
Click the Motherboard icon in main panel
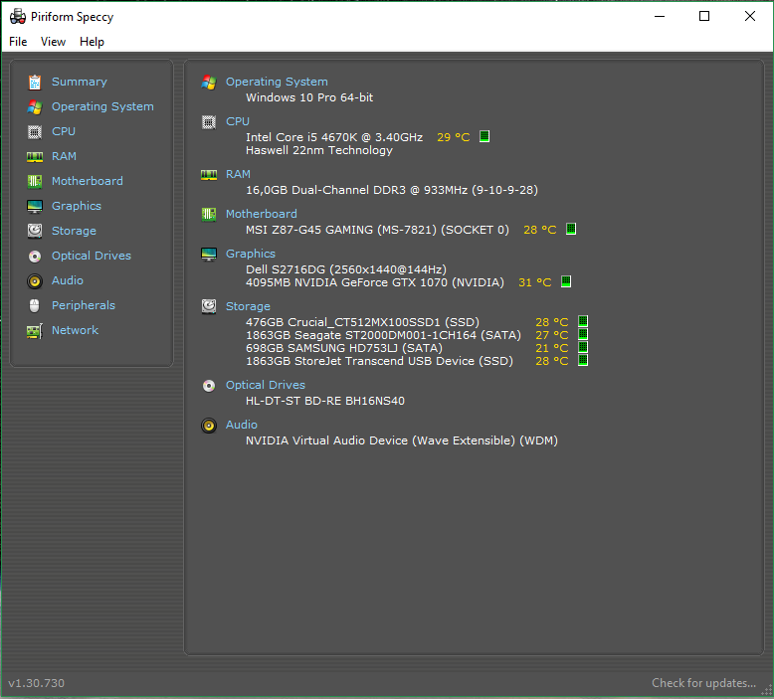[209, 214]
